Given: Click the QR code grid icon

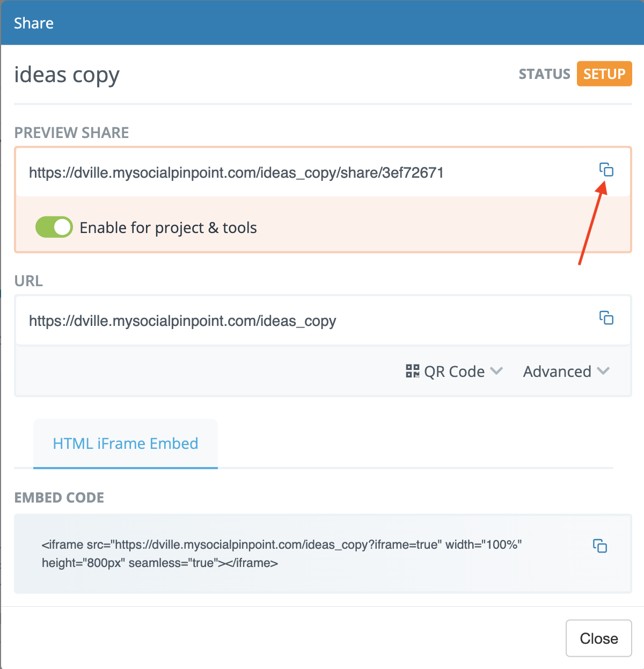Looking at the screenshot, I should click(x=413, y=371).
